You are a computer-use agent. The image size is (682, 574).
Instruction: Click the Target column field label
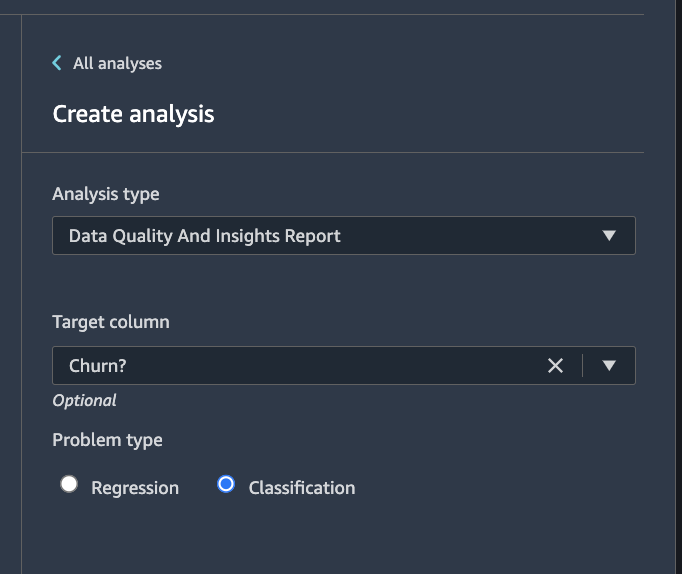point(110,322)
